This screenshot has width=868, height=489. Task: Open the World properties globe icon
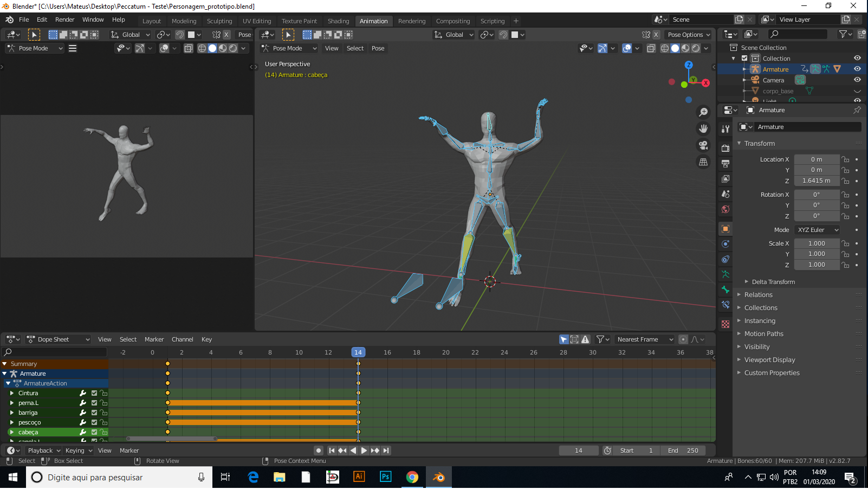726,209
